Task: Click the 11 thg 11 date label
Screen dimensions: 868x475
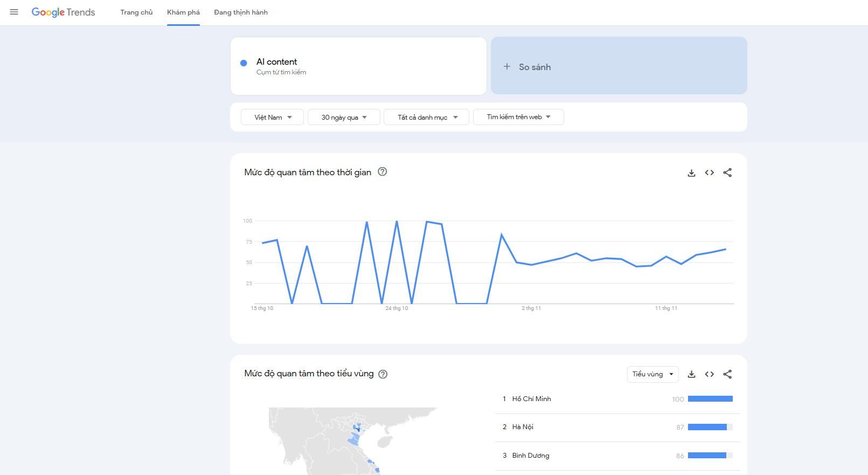Action: (666, 308)
